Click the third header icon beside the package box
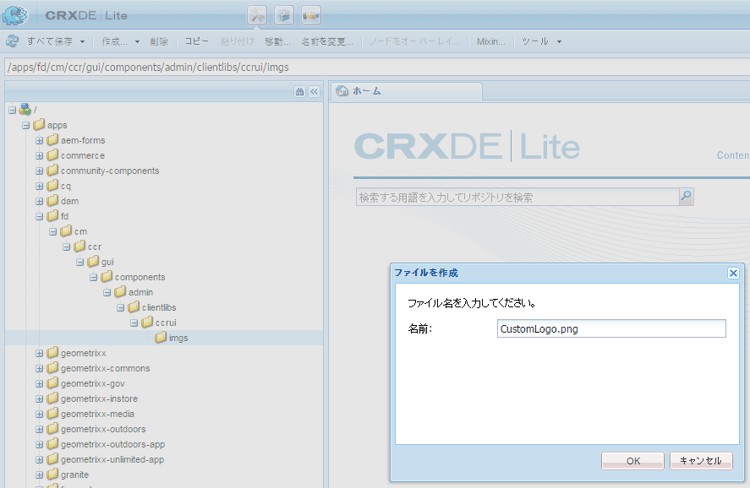This screenshot has width=750, height=488. click(311, 15)
